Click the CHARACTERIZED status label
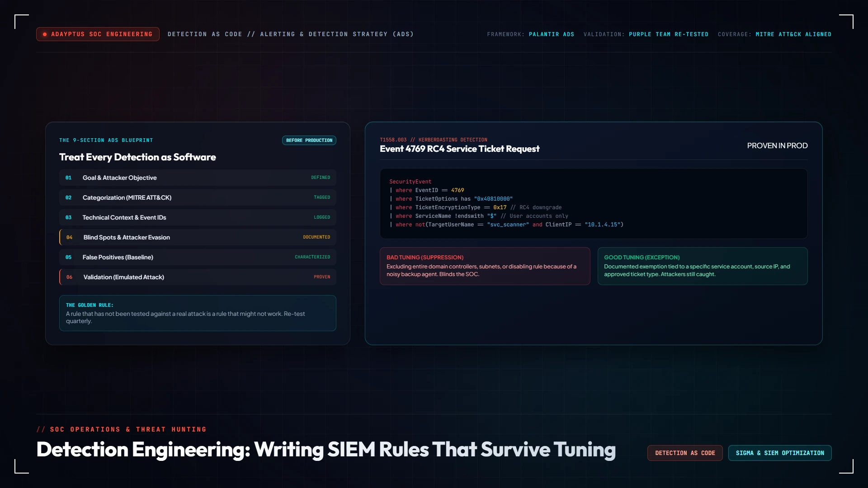Viewport: 868px width, 488px height. [x=312, y=257]
